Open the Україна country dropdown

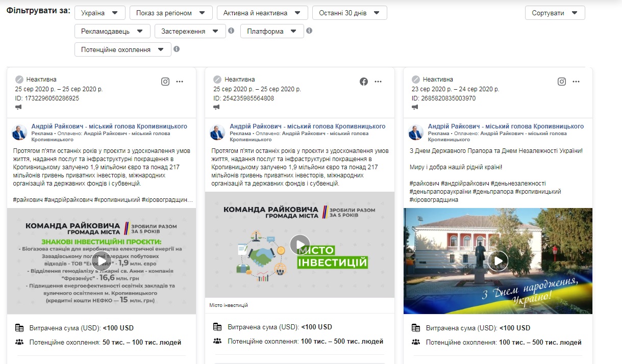click(x=99, y=13)
